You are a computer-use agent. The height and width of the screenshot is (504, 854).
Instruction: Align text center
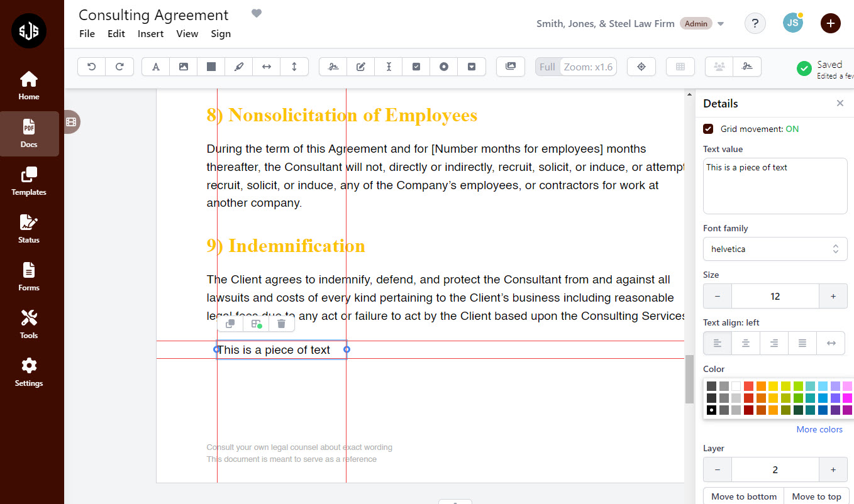pos(746,343)
